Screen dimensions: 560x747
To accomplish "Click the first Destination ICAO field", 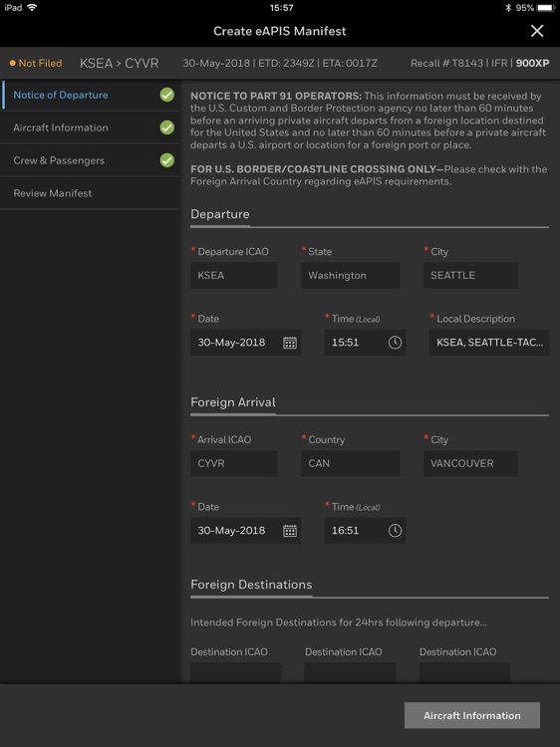I will click(x=236, y=672).
